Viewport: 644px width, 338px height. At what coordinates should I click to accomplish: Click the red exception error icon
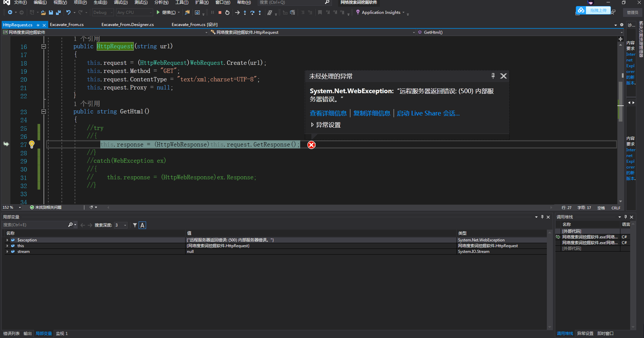click(311, 145)
